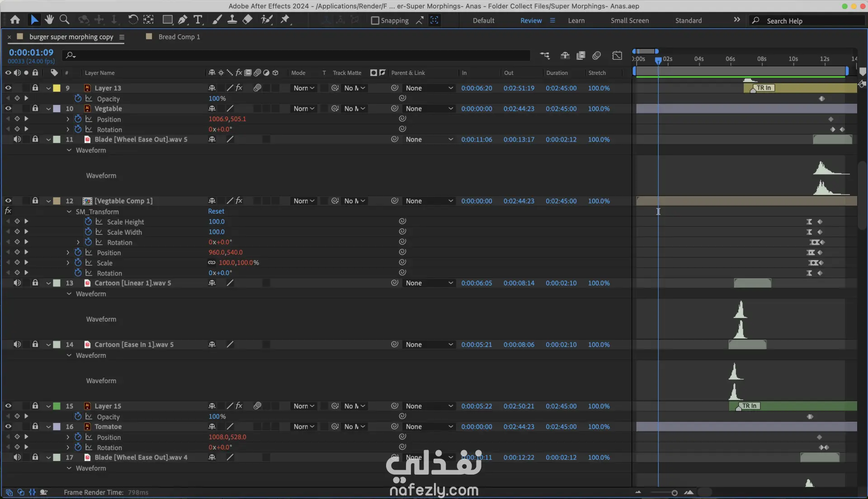The width and height of the screenshot is (868, 499).
Task: Select the Pen tool
Action: click(183, 19)
